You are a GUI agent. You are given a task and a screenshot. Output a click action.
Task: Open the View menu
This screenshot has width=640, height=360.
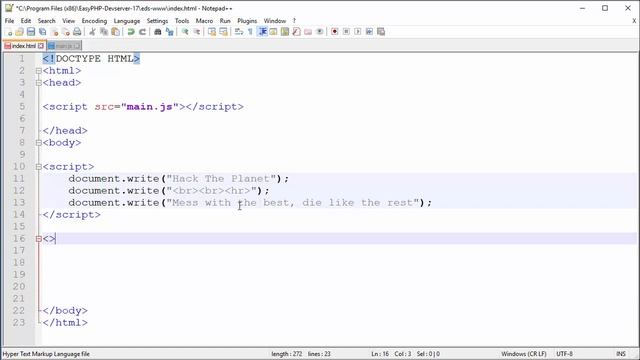point(69,21)
